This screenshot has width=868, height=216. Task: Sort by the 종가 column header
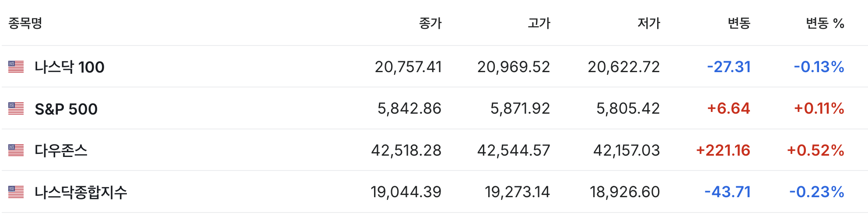pyautogui.click(x=430, y=23)
